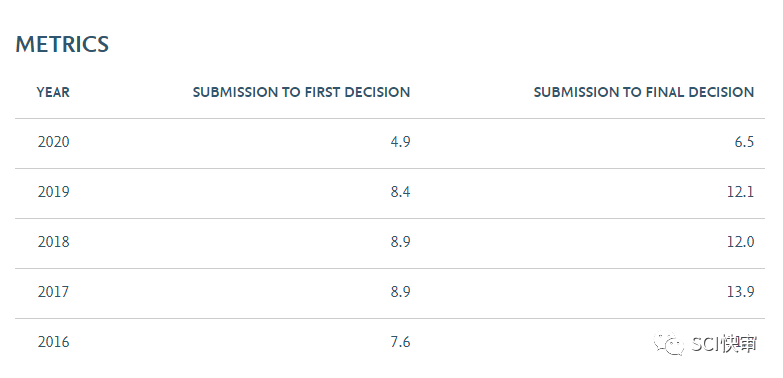Select the 2016 year cell

click(x=53, y=343)
